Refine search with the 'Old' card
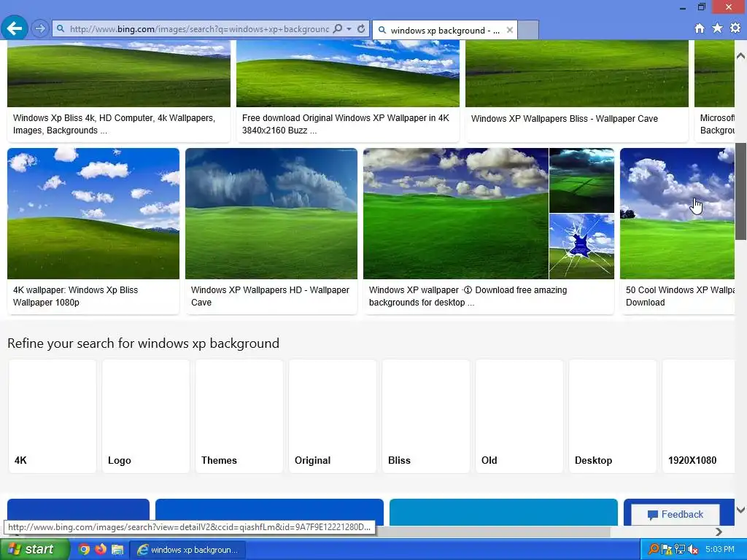 point(519,416)
